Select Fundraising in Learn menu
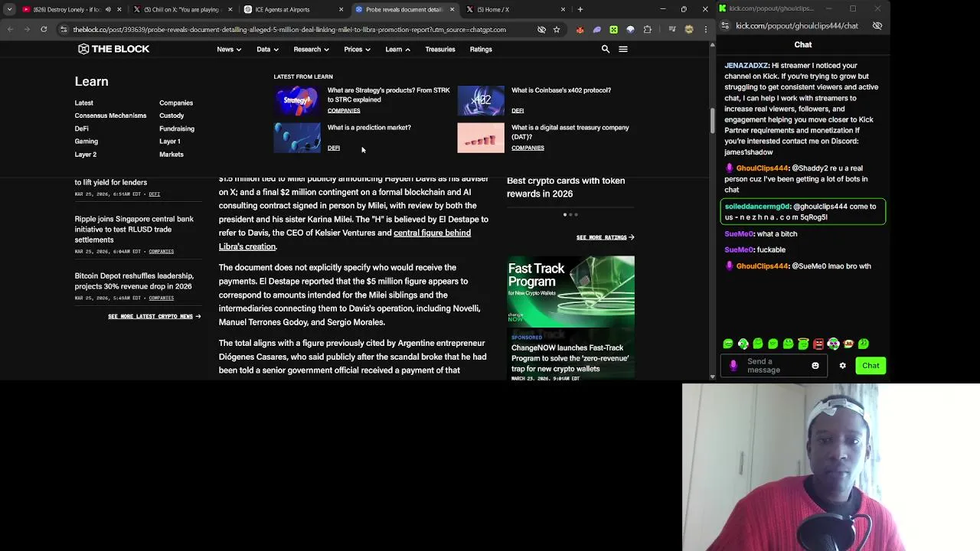The image size is (980, 551). click(x=177, y=129)
